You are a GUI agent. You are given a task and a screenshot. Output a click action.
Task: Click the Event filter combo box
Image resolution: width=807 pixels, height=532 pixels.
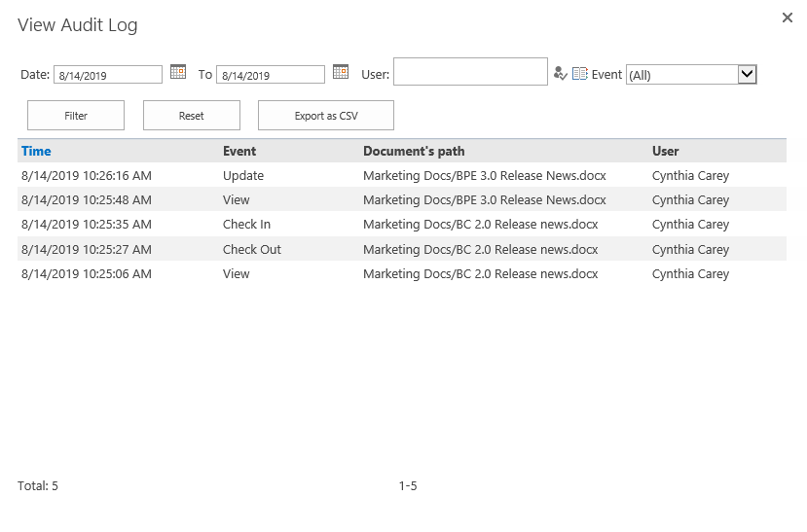(x=691, y=74)
